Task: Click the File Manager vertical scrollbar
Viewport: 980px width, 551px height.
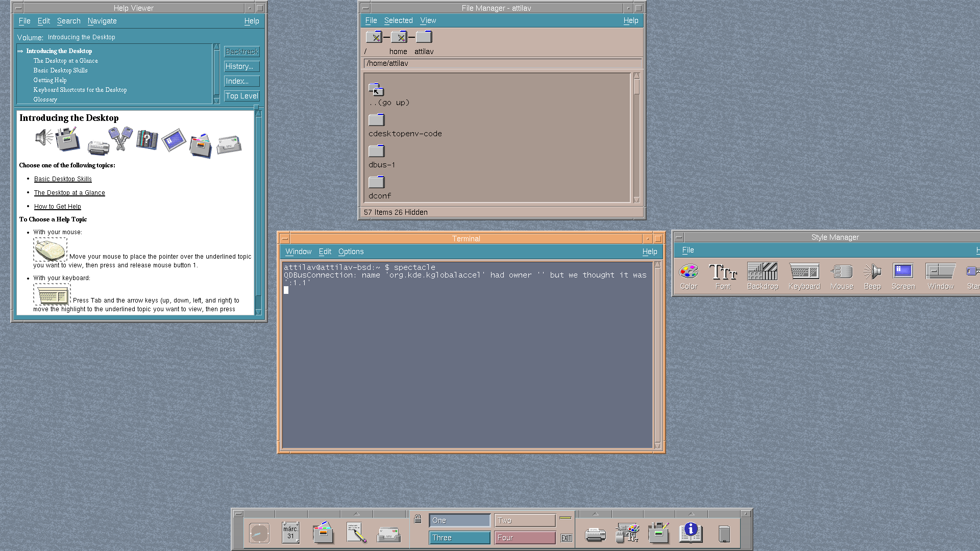Action: click(x=636, y=138)
